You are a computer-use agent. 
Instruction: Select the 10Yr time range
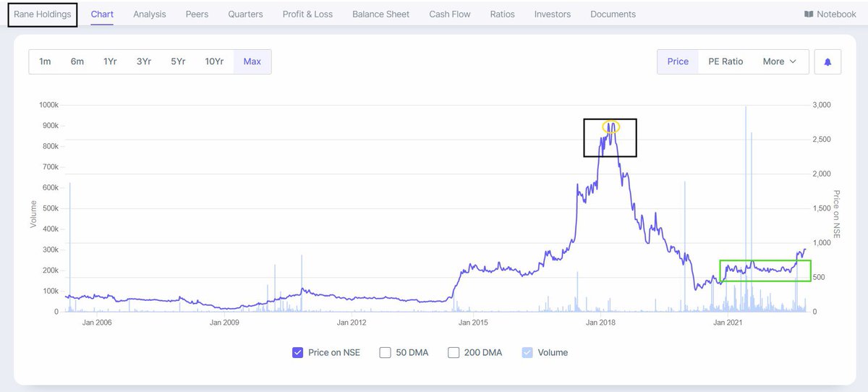214,61
